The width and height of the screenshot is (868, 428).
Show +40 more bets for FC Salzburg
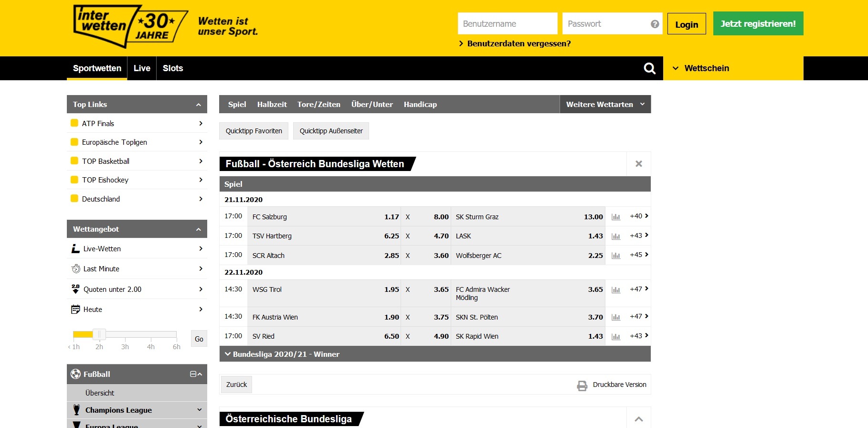(639, 216)
